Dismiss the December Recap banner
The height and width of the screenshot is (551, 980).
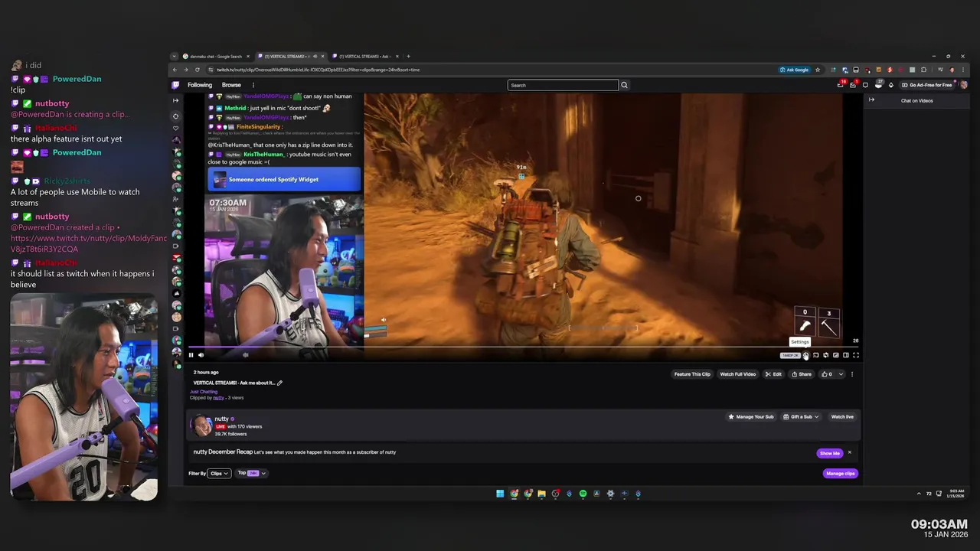850,452
